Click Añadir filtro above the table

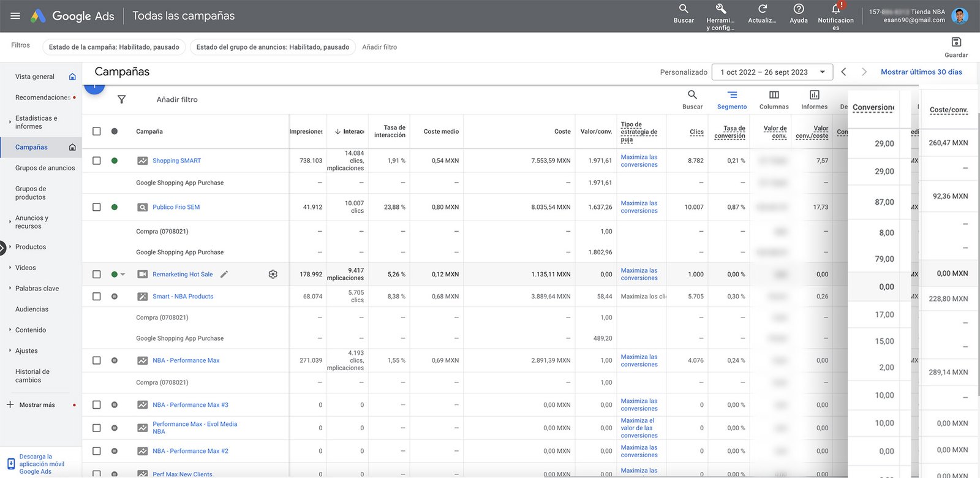[177, 99]
